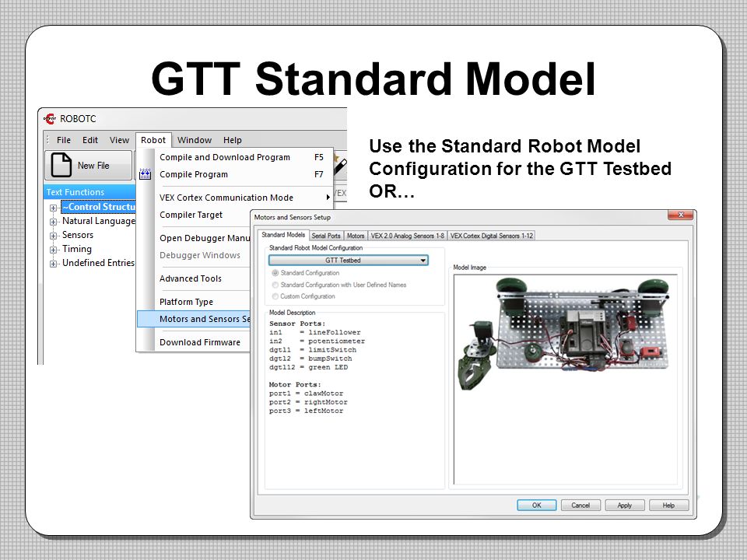Open the Edit menu

90,140
